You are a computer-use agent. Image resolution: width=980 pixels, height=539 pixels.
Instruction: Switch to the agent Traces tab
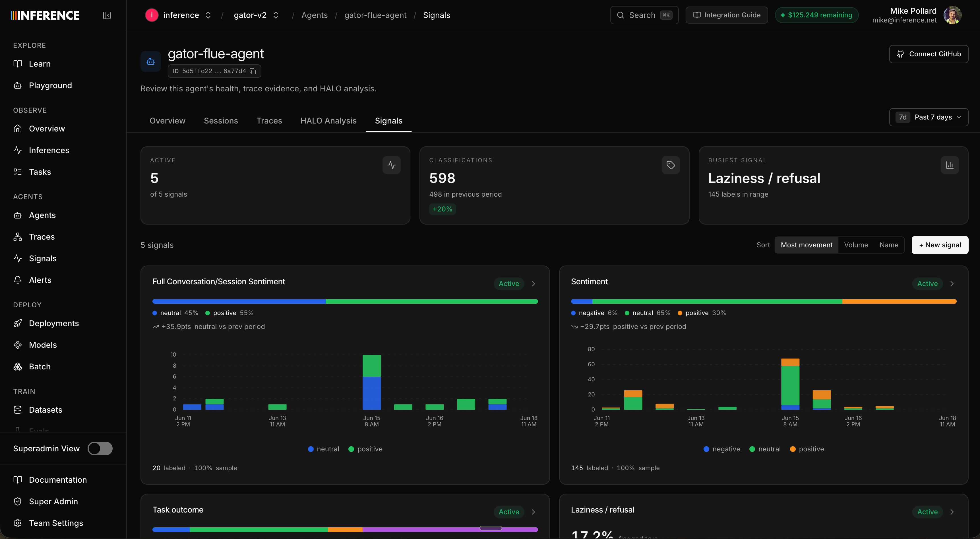269,121
